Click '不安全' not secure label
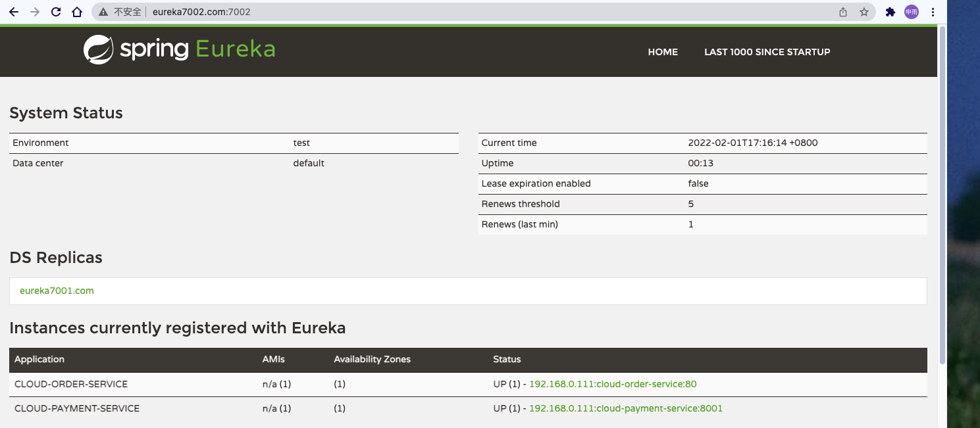Screen dimensions: 980x428 [x=128, y=12]
